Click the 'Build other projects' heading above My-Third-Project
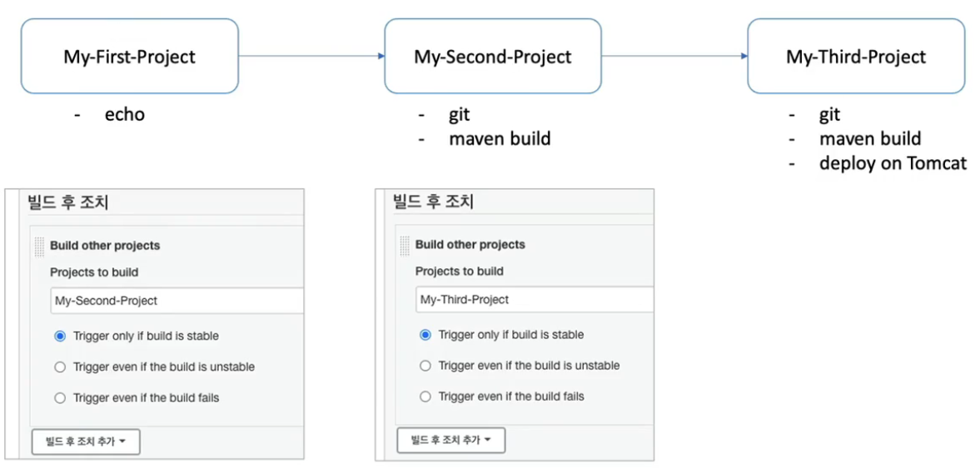 470,245
